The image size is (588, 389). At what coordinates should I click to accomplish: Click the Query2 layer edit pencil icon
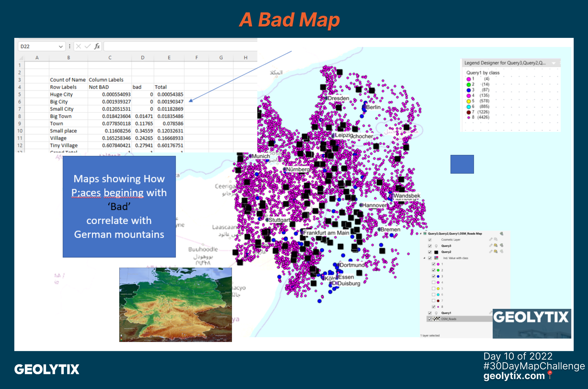pyautogui.click(x=491, y=252)
